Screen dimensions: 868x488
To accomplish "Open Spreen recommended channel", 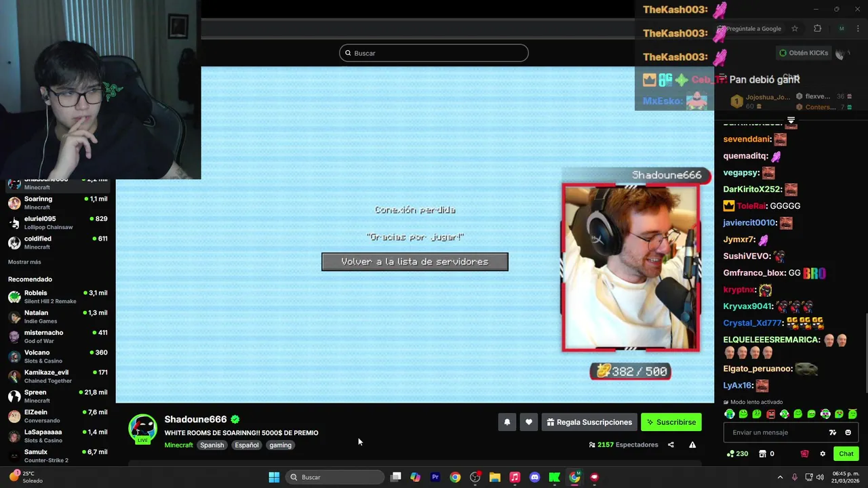I will [58, 396].
